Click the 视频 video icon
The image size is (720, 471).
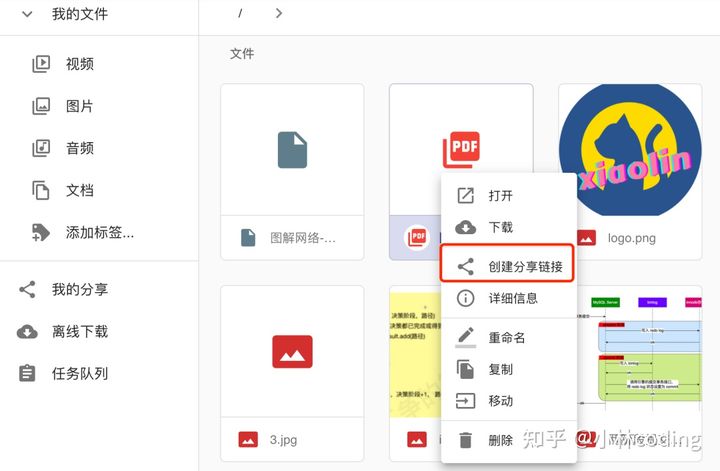[x=41, y=64]
